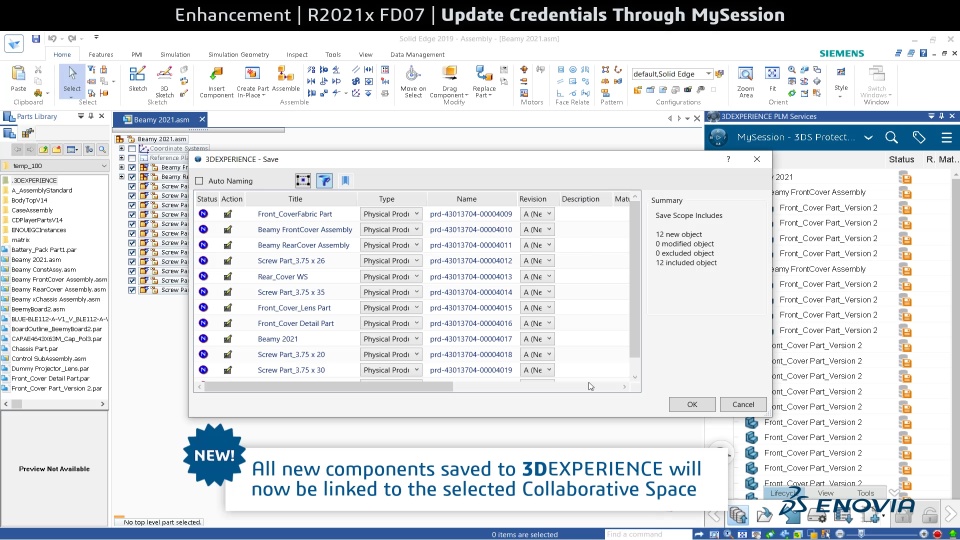Open Revision dropdown for Beamy 2021 row
This screenshot has width=960, height=540.
(537, 339)
